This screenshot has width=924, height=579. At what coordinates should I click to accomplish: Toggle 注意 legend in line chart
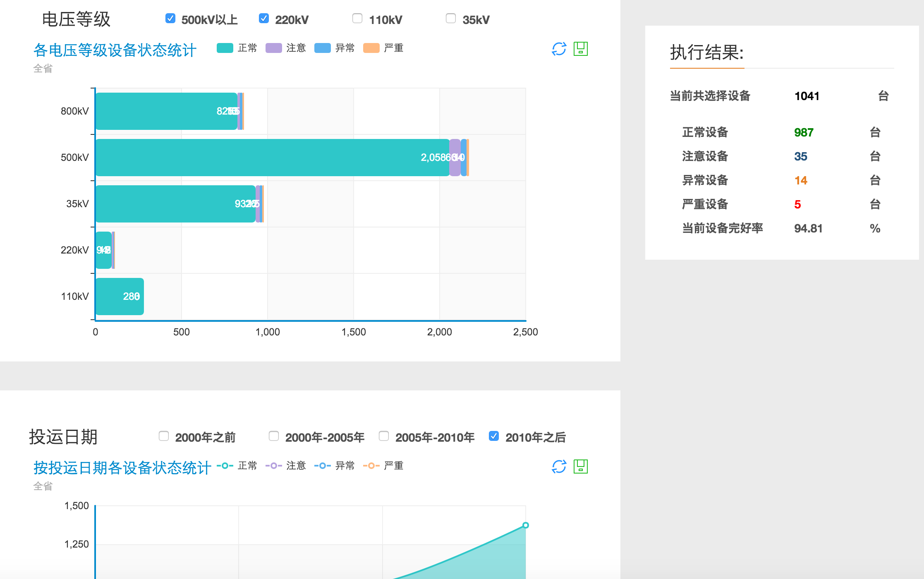(286, 466)
